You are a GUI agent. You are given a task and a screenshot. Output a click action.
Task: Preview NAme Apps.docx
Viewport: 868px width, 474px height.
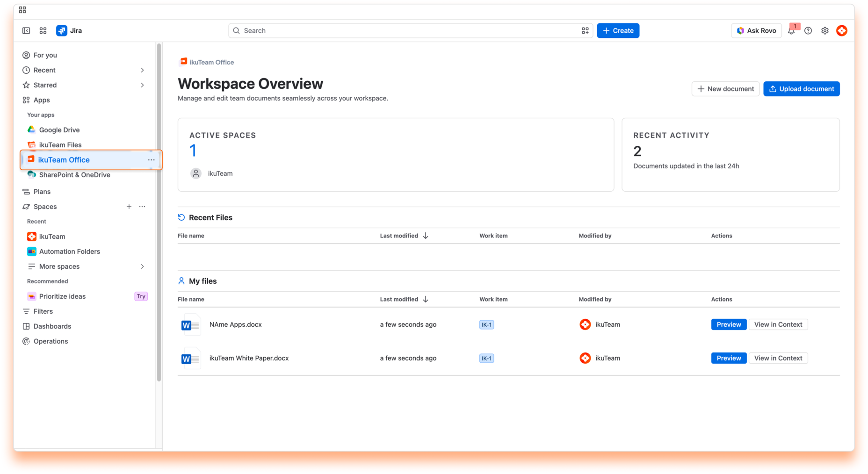(729, 324)
